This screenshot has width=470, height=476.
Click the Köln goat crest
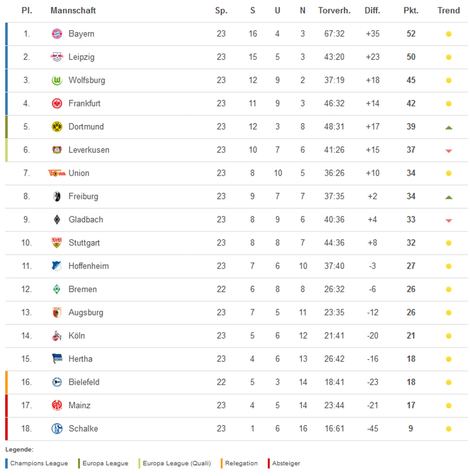57,335
